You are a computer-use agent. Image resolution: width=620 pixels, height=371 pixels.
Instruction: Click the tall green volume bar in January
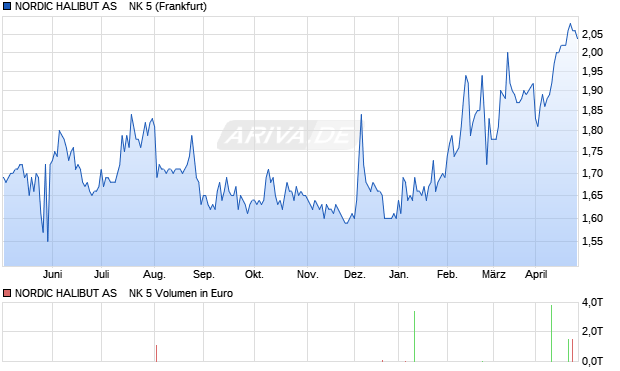click(414, 336)
